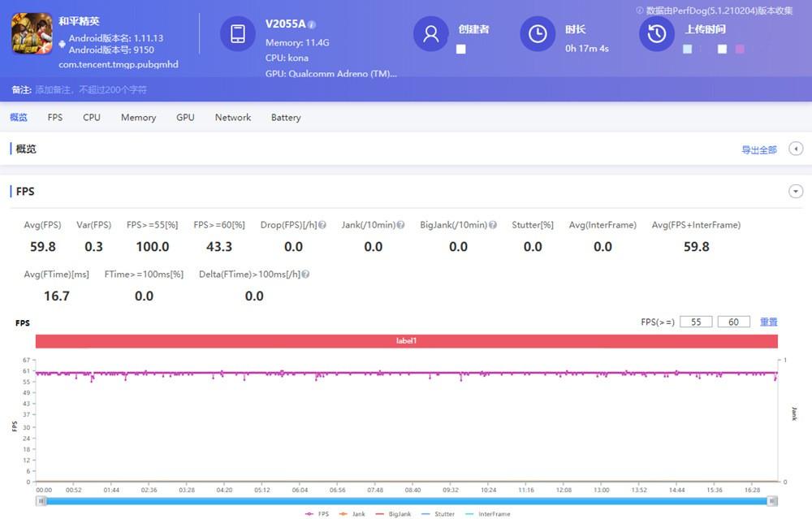The height and width of the screenshot is (519, 812).
Task: Click the info icon beside V2055A
Action: (x=313, y=24)
